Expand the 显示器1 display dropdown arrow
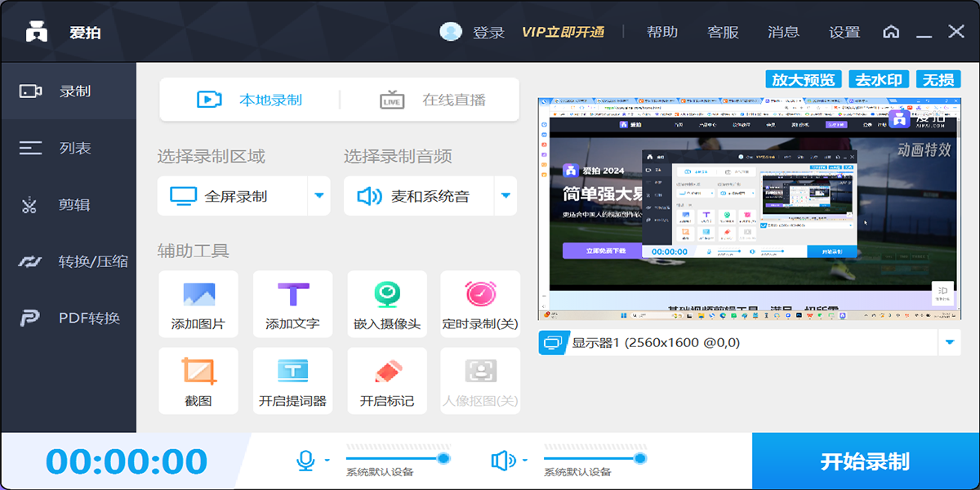980x490 pixels. (949, 343)
